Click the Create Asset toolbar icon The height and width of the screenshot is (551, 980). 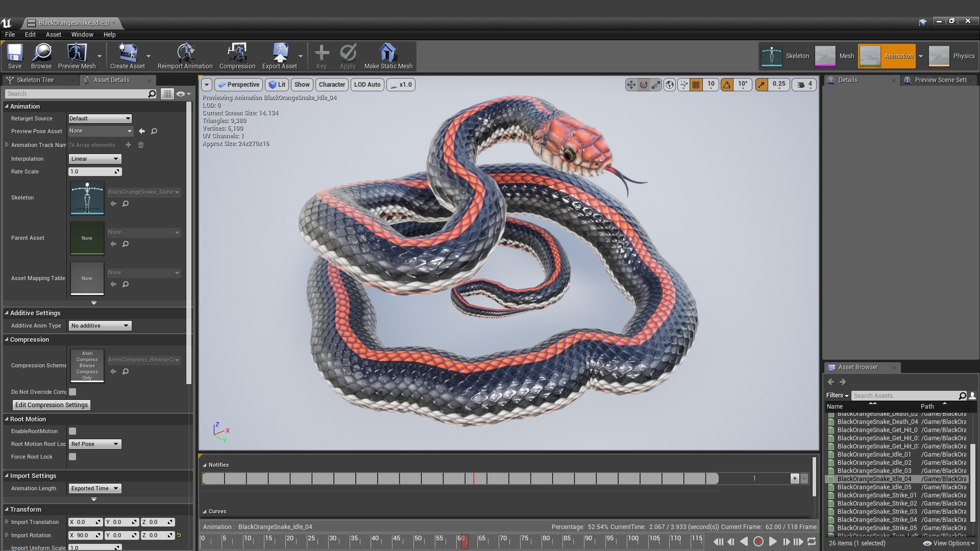pos(127,56)
